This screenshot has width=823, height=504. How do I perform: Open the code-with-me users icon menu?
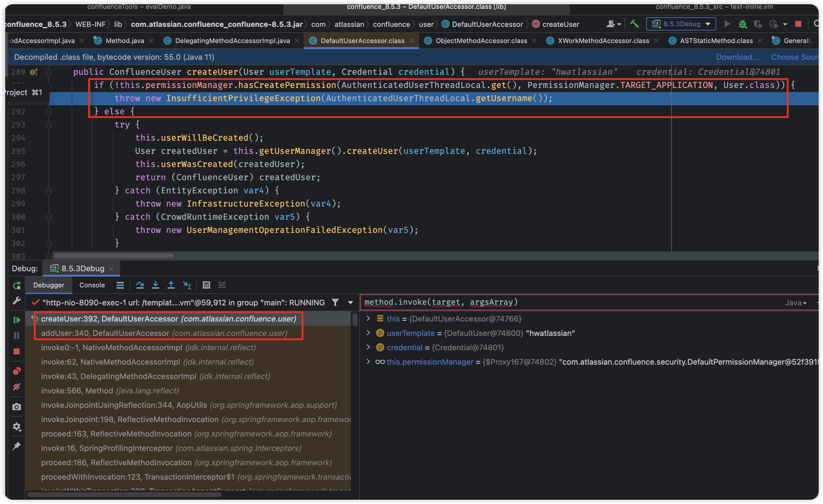[x=613, y=24]
